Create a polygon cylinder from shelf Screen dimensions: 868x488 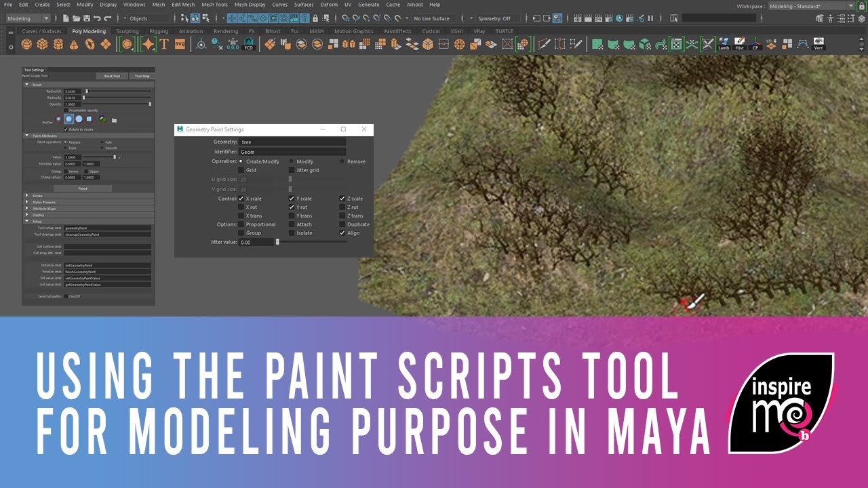pyautogui.click(x=58, y=44)
